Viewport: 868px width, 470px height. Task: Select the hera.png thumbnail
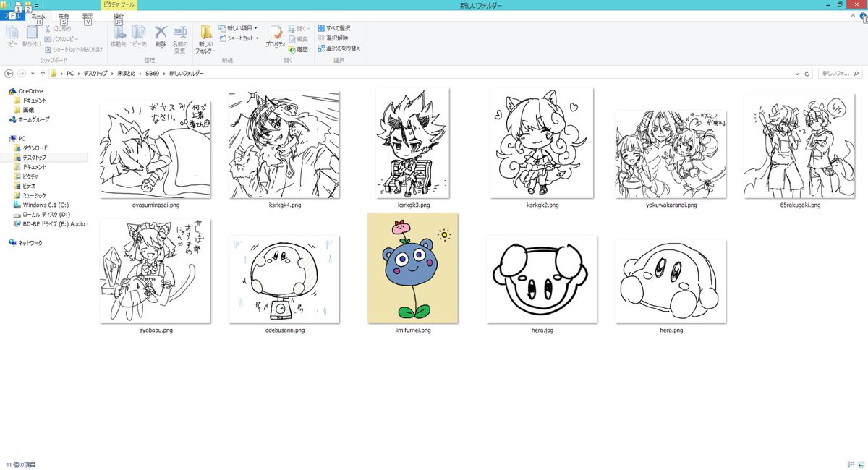point(671,281)
